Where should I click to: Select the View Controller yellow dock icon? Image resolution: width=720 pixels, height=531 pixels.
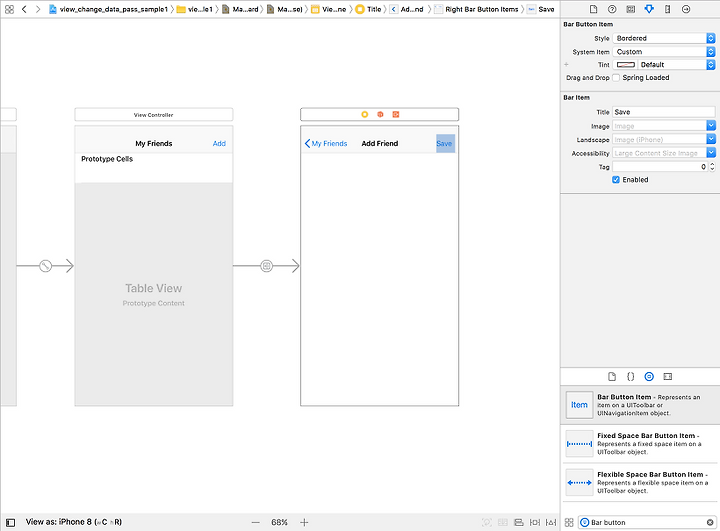pyautogui.click(x=365, y=114)
